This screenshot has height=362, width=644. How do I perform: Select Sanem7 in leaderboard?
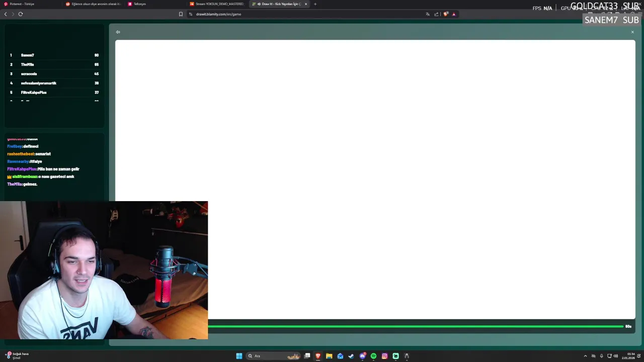[x=54, y=55]
